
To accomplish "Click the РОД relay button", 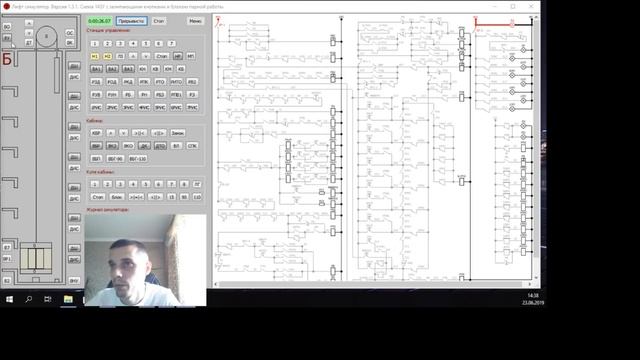I will click(112, 82).
